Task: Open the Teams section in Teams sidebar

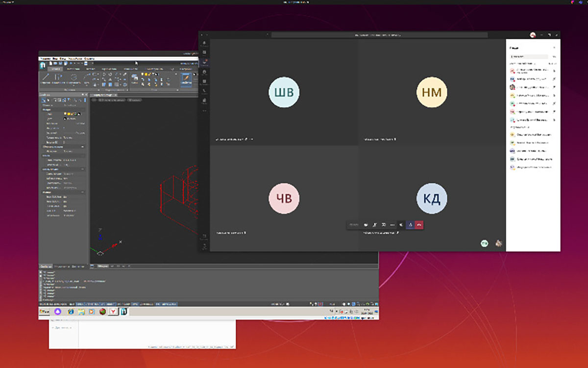Action: [x=204, y=62]
